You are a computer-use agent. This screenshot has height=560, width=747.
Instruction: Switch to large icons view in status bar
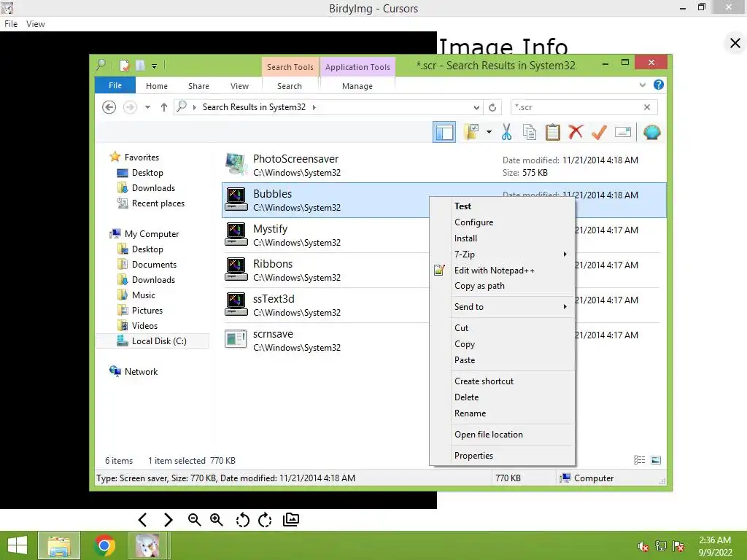[656, 459]
